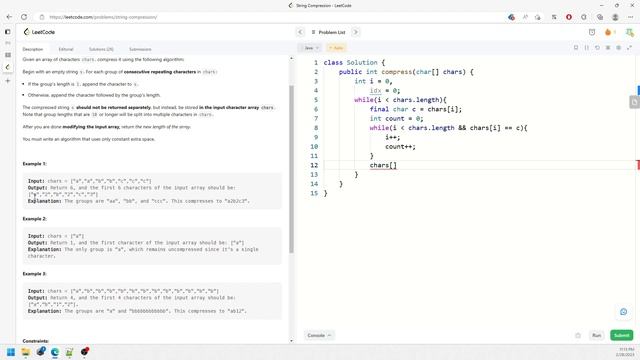This screenshot has width=640, height=360.
Task: Click the Example 1 heading
Action: point(35,164)
